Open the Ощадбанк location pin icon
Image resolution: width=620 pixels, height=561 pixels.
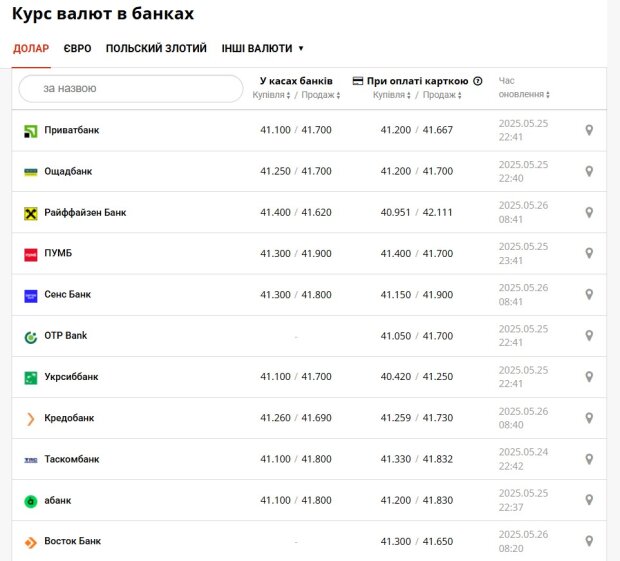click(589, 171)
